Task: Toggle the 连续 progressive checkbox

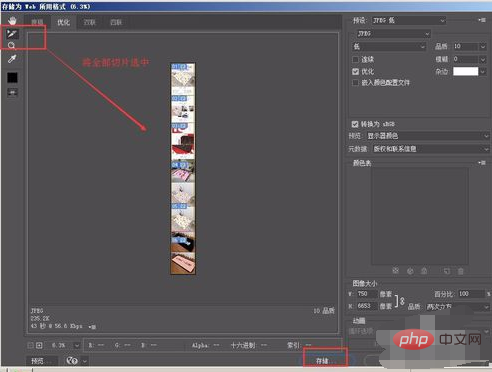Action: pyautogui.click(x=355, y=59)
